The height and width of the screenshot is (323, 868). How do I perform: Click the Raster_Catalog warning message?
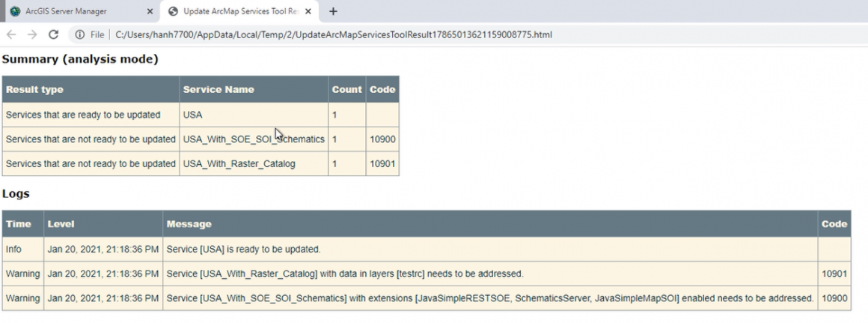tap(490, 274)
